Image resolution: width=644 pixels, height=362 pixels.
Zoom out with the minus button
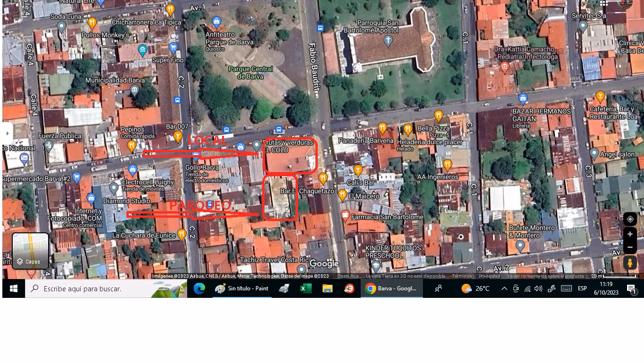click(x=630, y=247)
